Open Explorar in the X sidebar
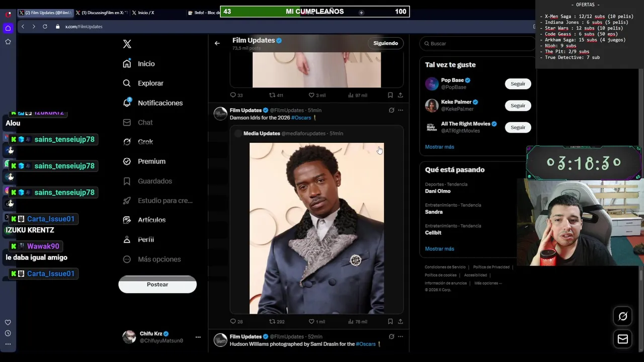The width and height of the screenshot is (644, 362). [x=143, y=83]
